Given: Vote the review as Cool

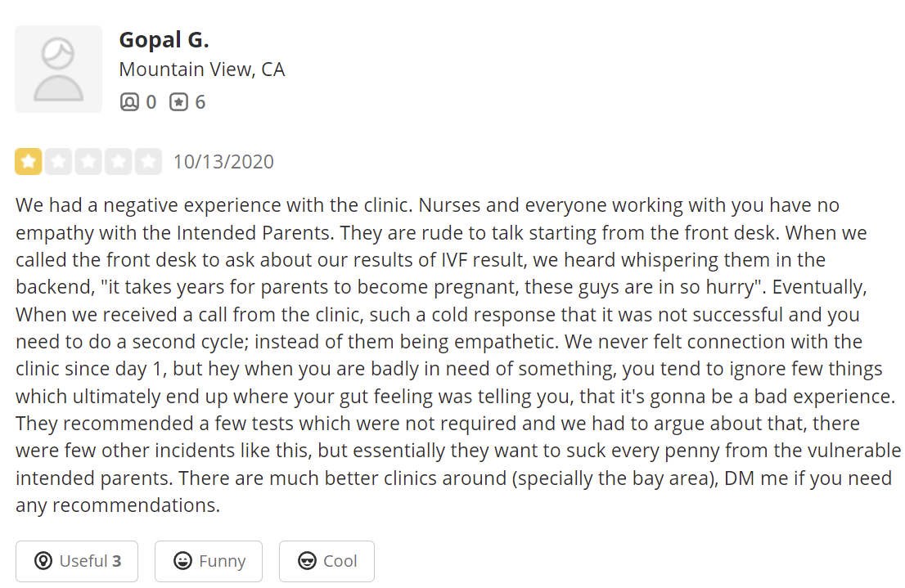Looking at the screenshot, I should [x=326, y=561].
